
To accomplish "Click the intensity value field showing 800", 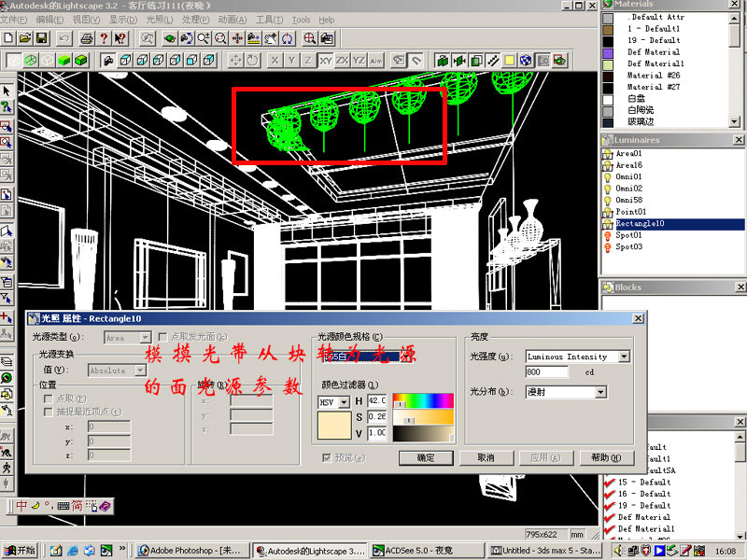I will pos(547,371).
